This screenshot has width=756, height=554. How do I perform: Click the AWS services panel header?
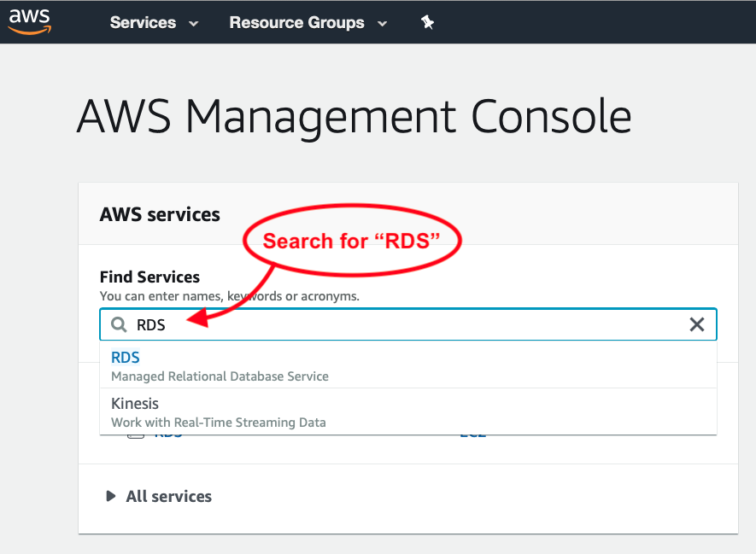(159, 214)
